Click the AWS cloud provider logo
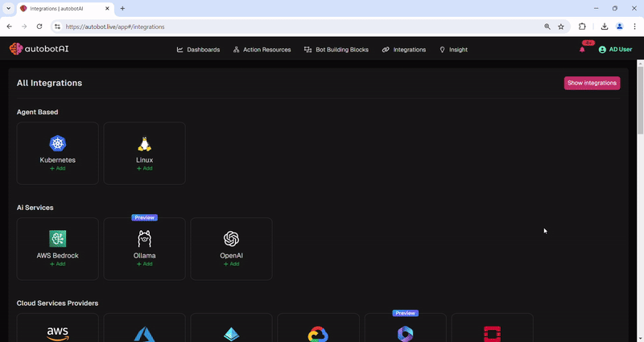 57,334
